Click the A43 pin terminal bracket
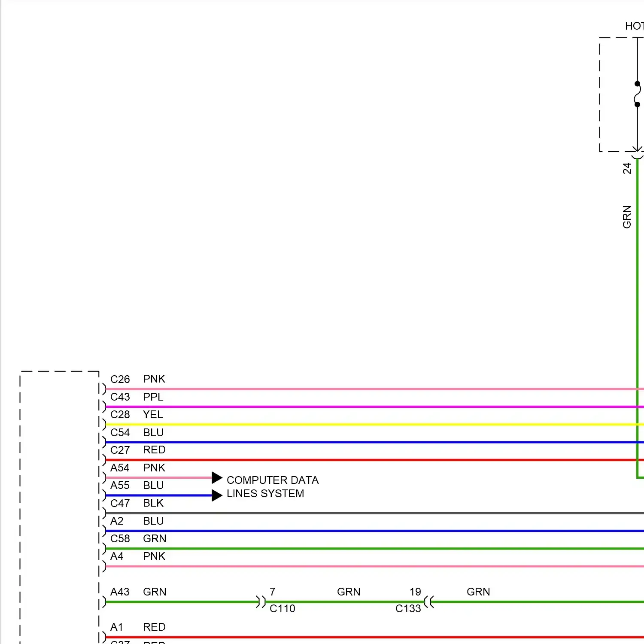 click(x=103, y=601)
